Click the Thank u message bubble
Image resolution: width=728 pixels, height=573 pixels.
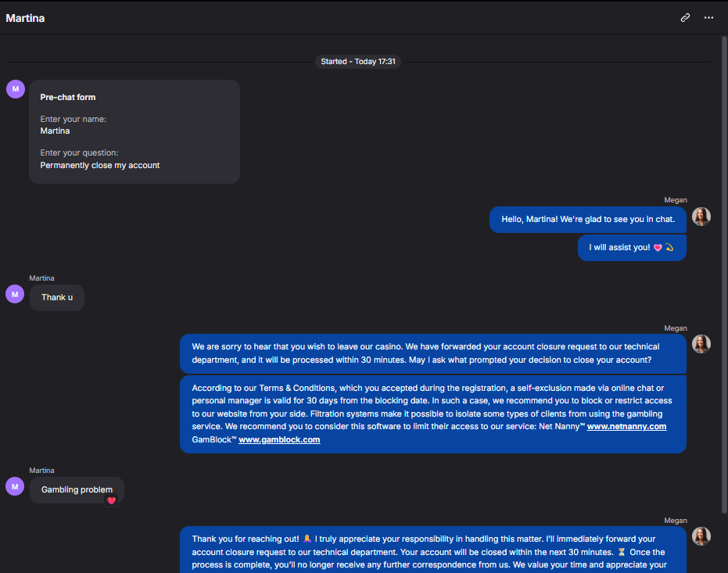click(57, 297)
